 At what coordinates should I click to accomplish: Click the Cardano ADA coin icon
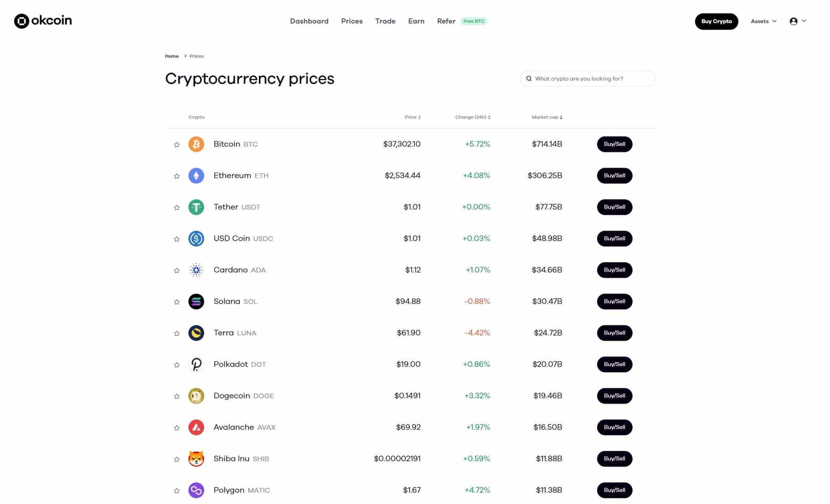196,270
